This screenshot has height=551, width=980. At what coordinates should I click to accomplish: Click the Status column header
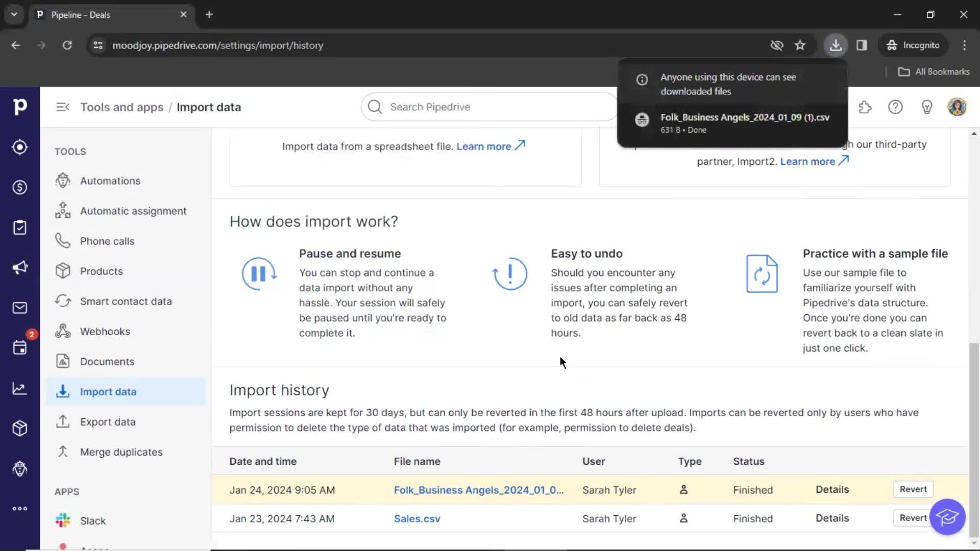click(749, 461)
